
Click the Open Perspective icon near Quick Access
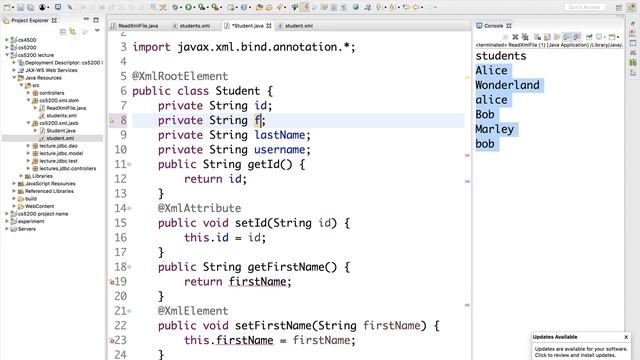point(619,7)
